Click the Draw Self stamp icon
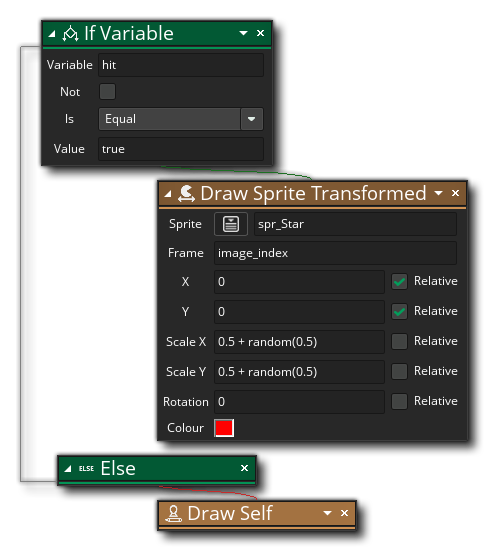This screenshot has height=551, width=488. [174, 513]
